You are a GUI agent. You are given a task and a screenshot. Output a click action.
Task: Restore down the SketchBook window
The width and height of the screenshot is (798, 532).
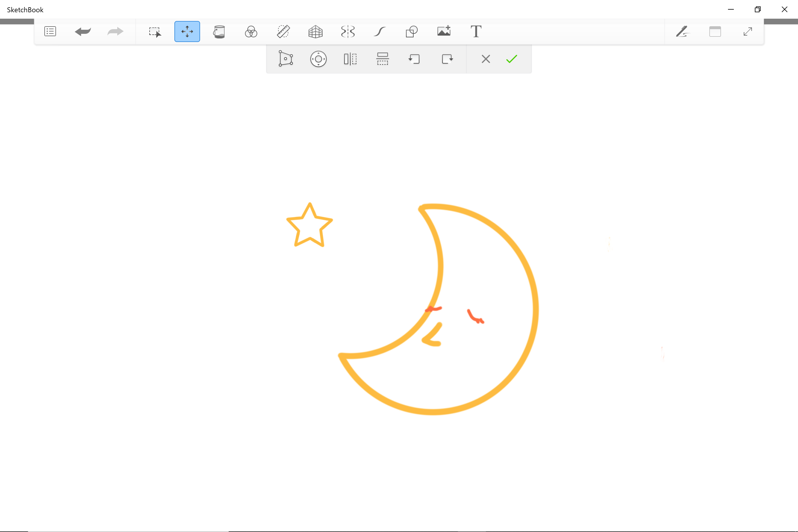pos(758,10)
